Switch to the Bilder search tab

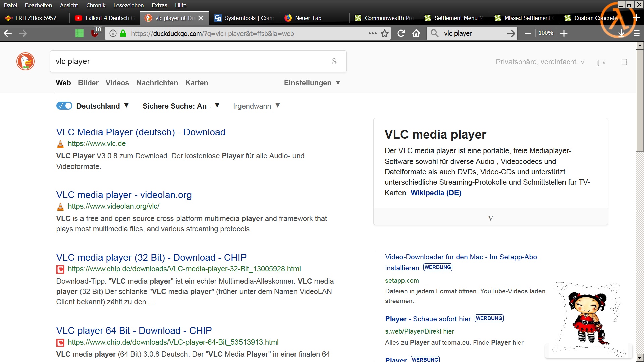click(x=88, y=83)
